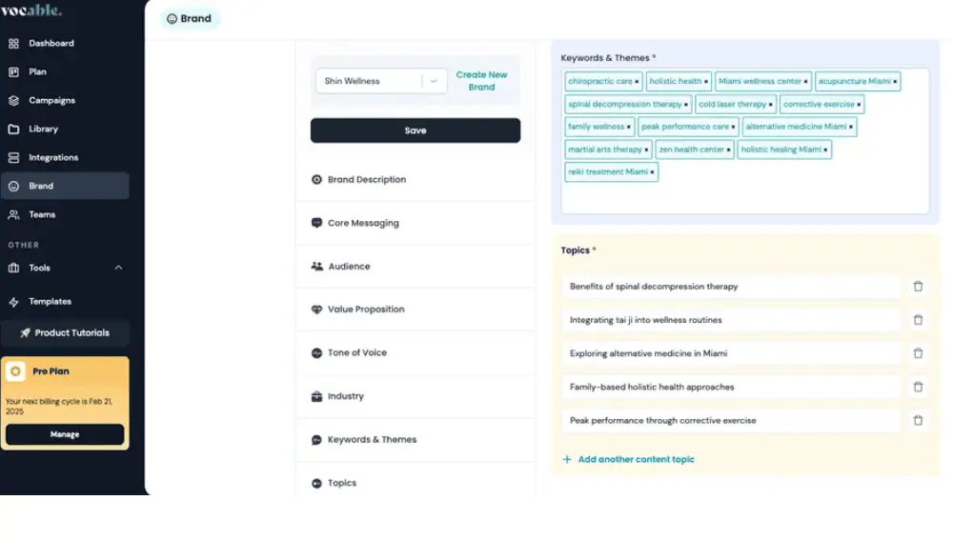Remove 'Peak performance through corrective exercise' topic
953x560 pixels.
coord(918,420)
